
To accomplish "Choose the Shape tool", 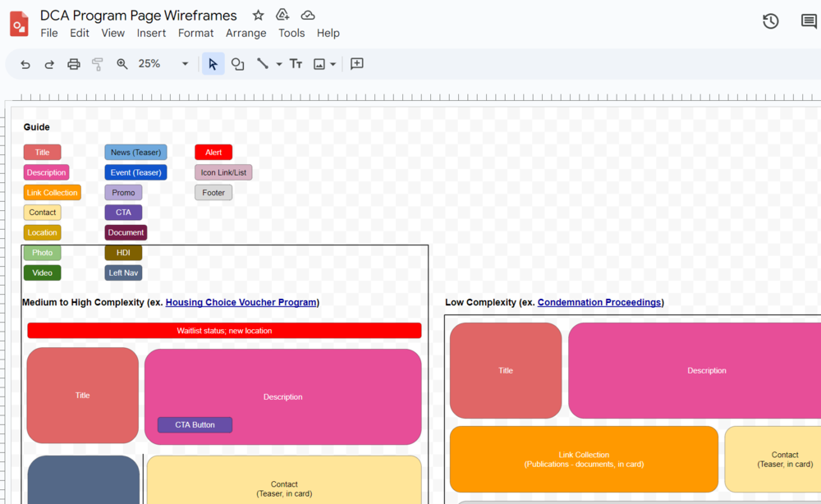I will pyautogui.click(x=237, y=63).
